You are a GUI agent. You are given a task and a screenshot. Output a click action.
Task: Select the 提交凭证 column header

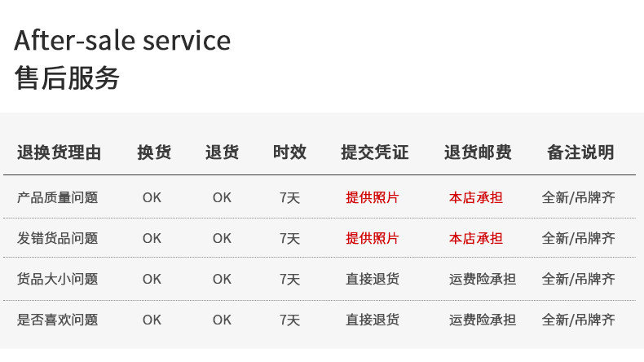point(374,152)
